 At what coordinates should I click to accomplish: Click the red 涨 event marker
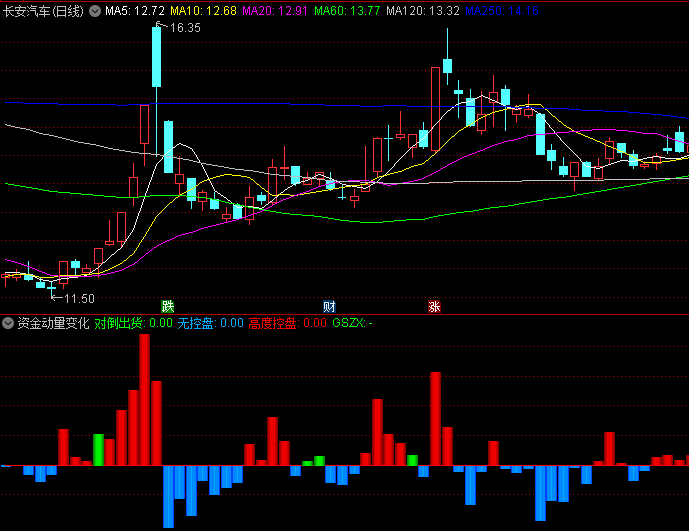434,306
